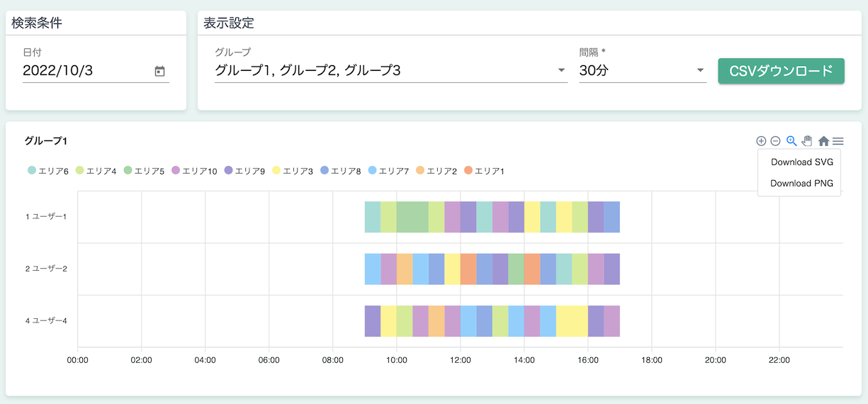The image size is (868, 404).
Task: Toggle the chart hamburger menu icon
Action: point(838,141)
